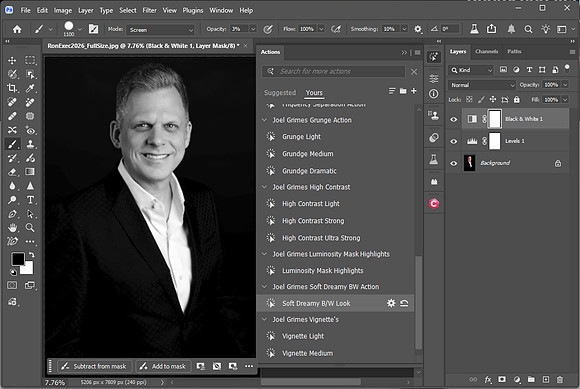
Task: Run the Grunge Light action
Action: point(301,137)
